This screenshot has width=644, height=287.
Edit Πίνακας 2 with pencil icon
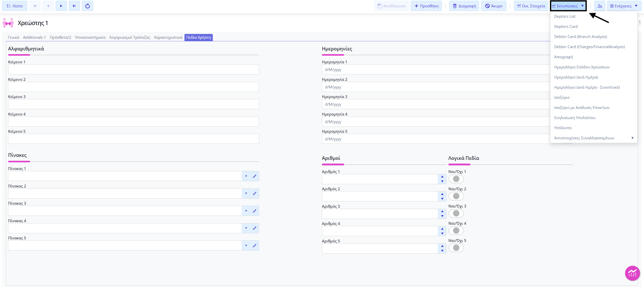point(255,194)
